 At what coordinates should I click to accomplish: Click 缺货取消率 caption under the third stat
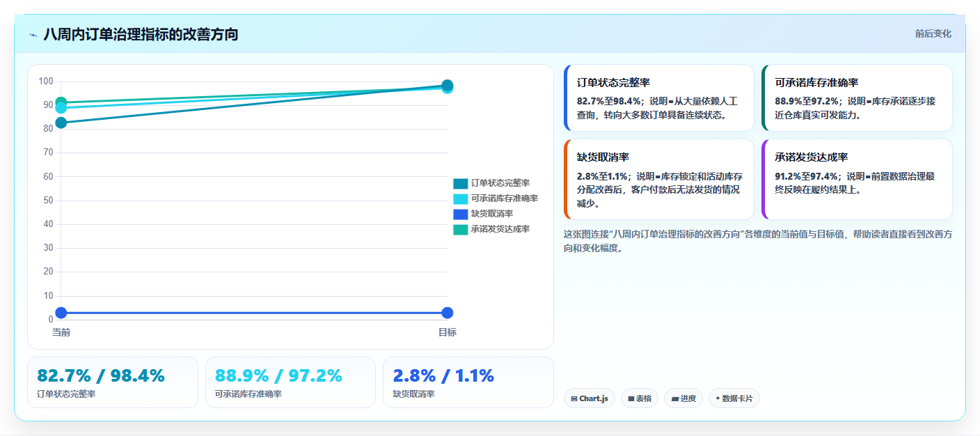(x=413, y=394)
